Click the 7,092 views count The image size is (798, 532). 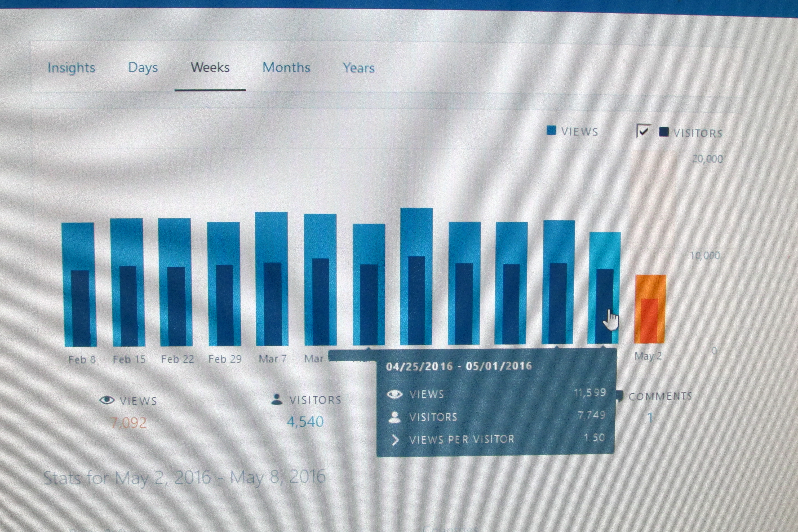(129, 423)
